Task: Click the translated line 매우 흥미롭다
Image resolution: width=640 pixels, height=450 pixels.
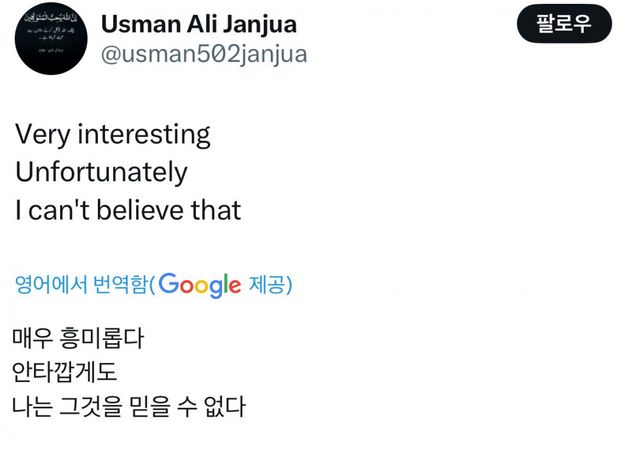Action: (80, 338)
